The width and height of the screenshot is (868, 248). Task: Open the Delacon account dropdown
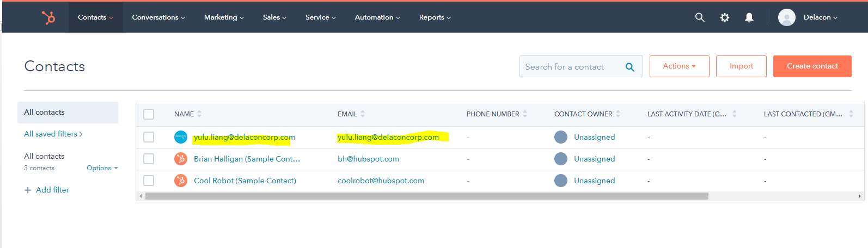click(x=821, y=17)
